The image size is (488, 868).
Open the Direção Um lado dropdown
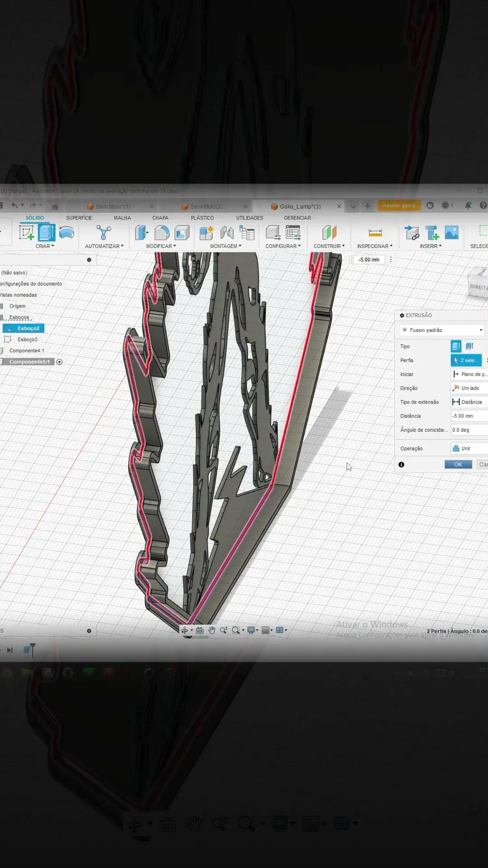click(x=469, y=388)
